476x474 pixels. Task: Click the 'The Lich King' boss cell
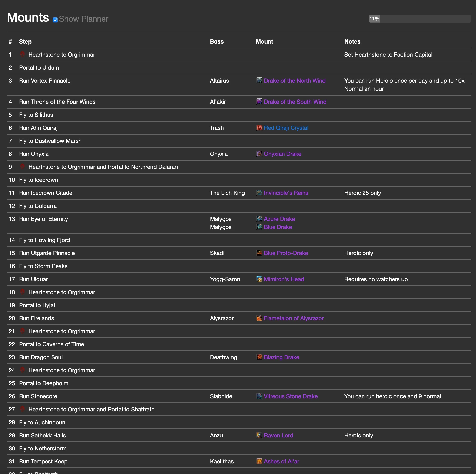pyautogui.click(x=227, y=193)
